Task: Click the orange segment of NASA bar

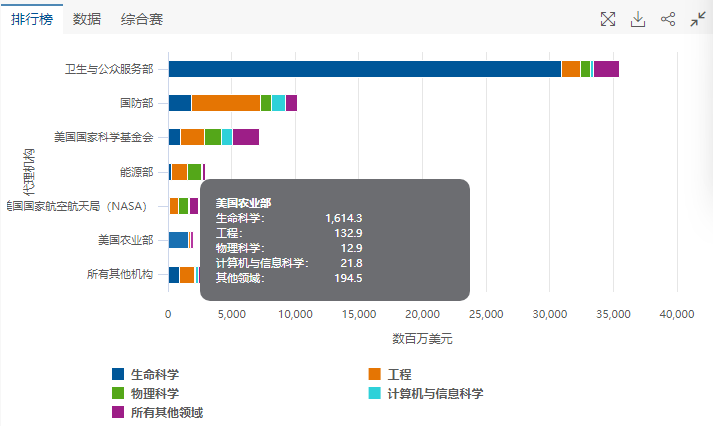Action: (x=174, y=206)
